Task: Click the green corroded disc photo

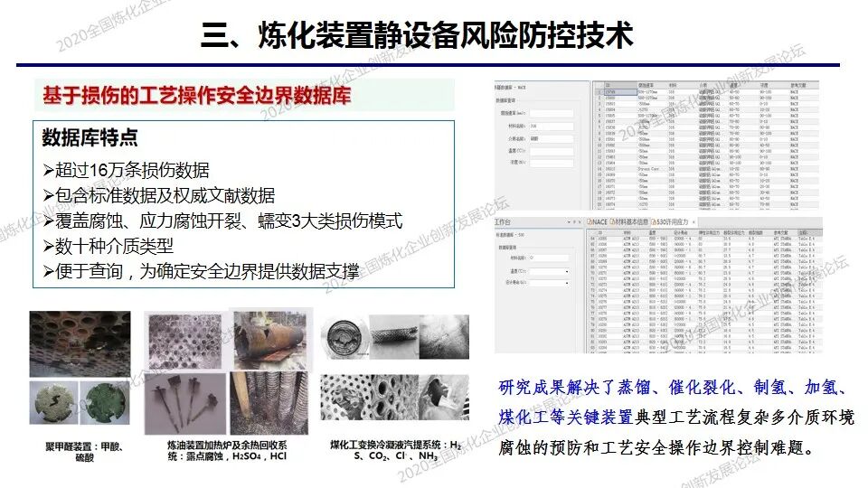Action: pos(105,403)
